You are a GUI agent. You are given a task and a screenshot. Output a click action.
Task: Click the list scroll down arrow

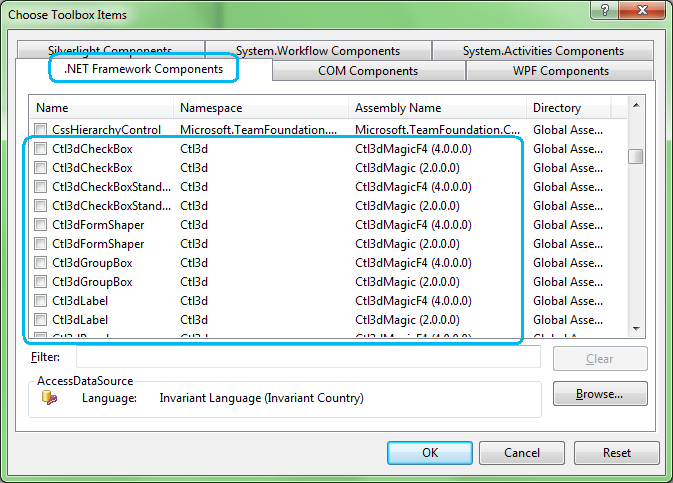tap(635, 328)
